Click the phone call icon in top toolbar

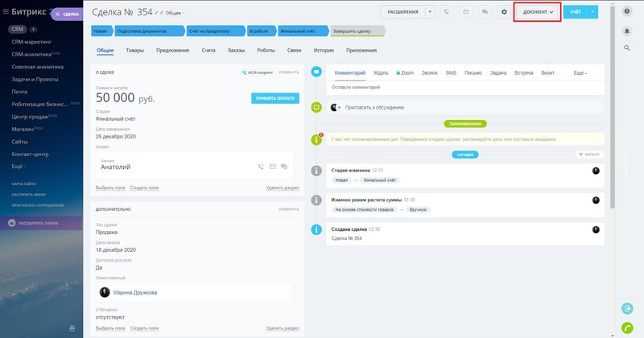(x=448, y=12)
